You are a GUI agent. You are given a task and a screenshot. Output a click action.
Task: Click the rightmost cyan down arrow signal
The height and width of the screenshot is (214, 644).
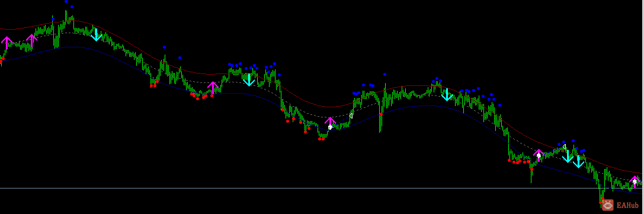pyautogui.click(x=579, y=161)
